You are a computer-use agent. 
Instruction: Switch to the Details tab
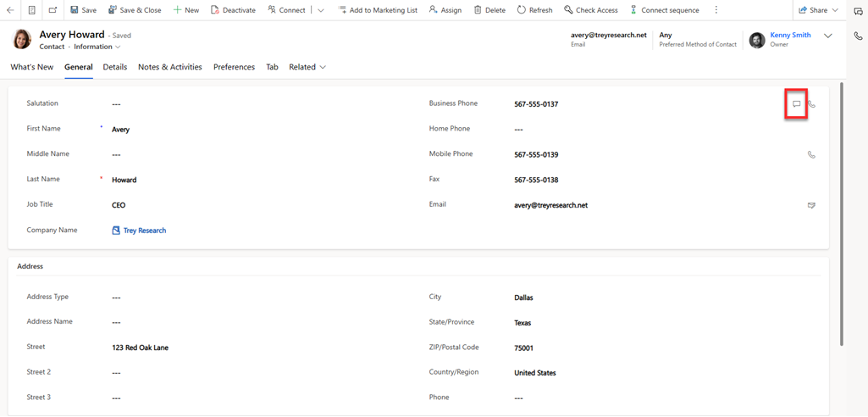coord(115,67)
